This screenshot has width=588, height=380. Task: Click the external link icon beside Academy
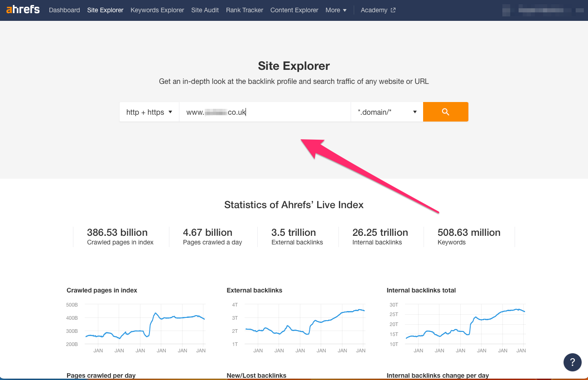393,10
